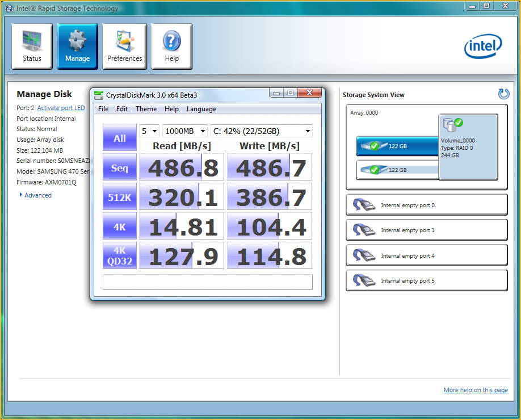Select Volume_0000 RAID 0 volume
Screen dimensions: 521x420
pyautogui.click(x=468, y=147)
